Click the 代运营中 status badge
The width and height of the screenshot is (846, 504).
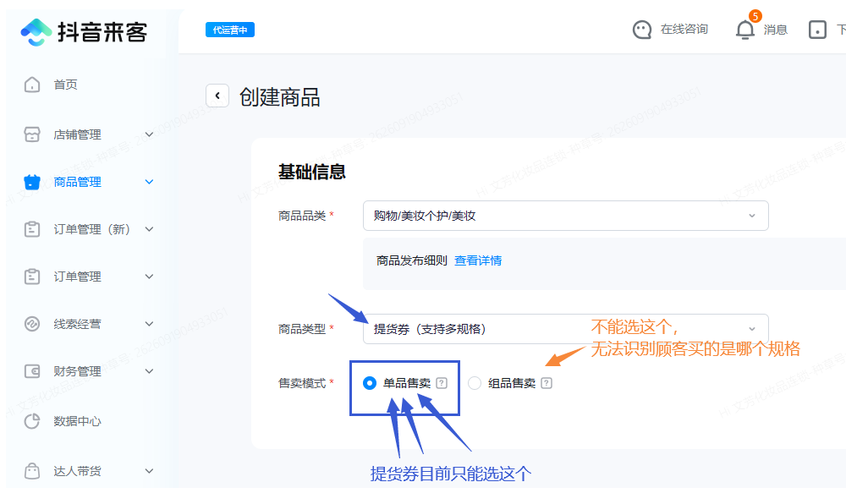(x=229, y=30)
